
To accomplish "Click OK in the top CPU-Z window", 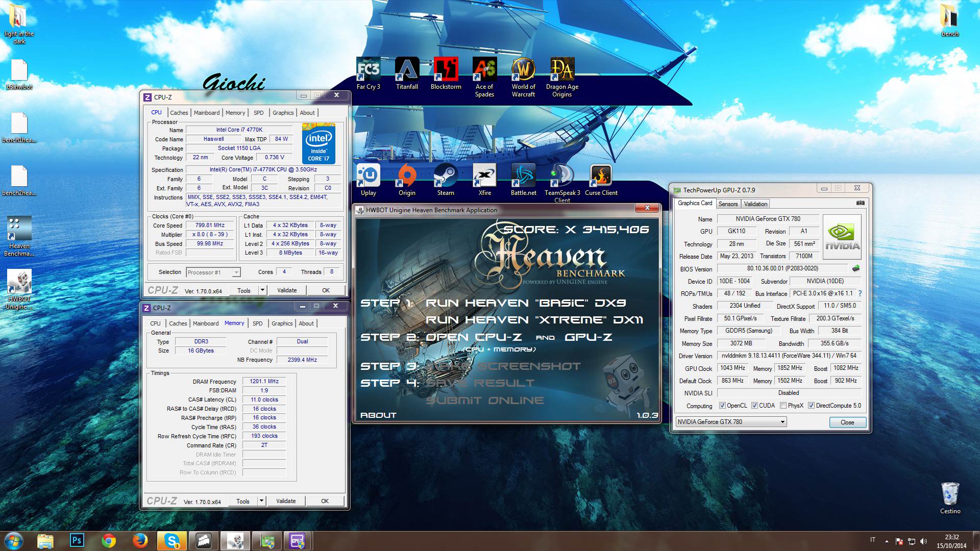I will pos(326,290).
